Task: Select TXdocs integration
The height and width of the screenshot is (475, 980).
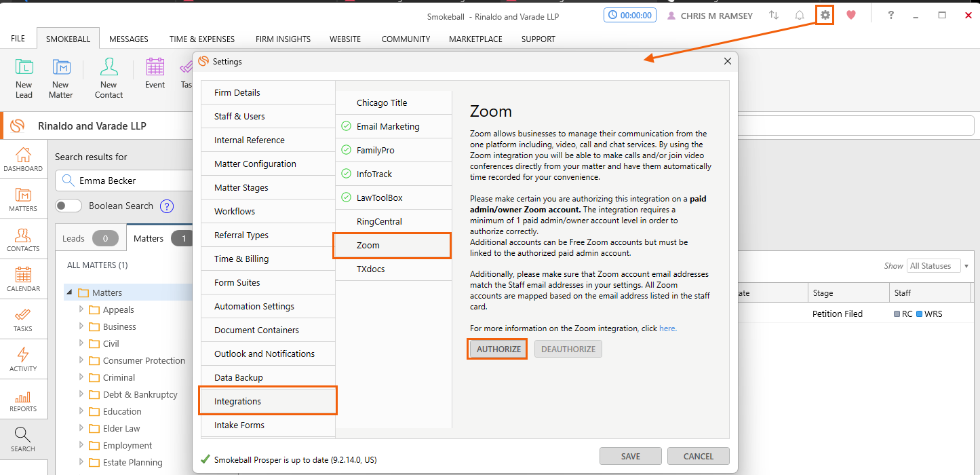Action: 393,269
